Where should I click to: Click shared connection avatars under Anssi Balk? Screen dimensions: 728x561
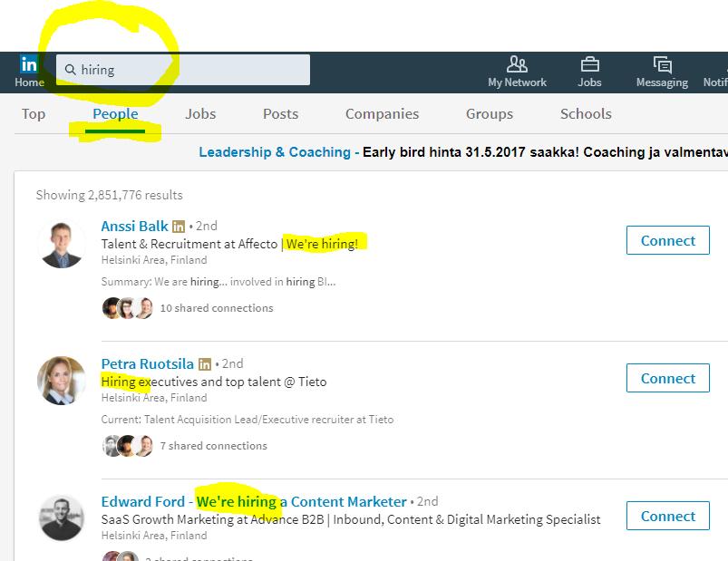(x=128, y=308)
